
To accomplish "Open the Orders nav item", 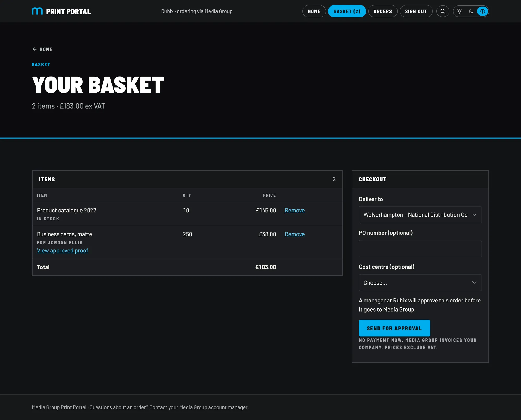I will point(383,11).
